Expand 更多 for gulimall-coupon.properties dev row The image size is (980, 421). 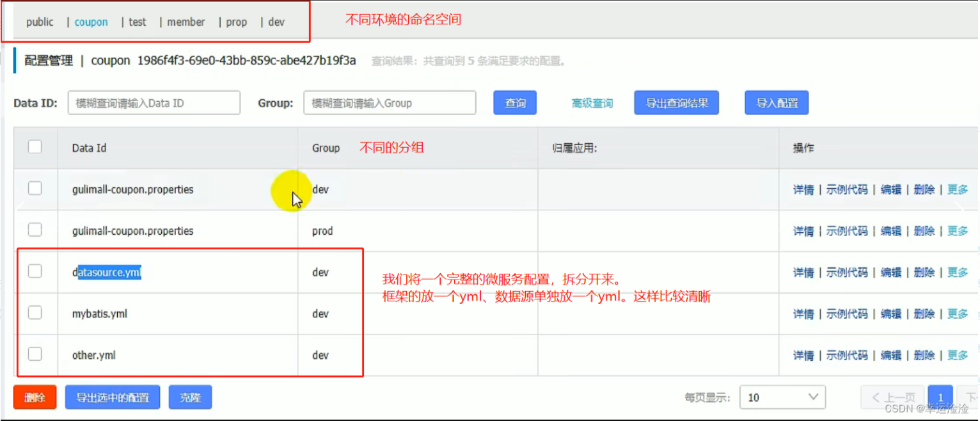958,189
